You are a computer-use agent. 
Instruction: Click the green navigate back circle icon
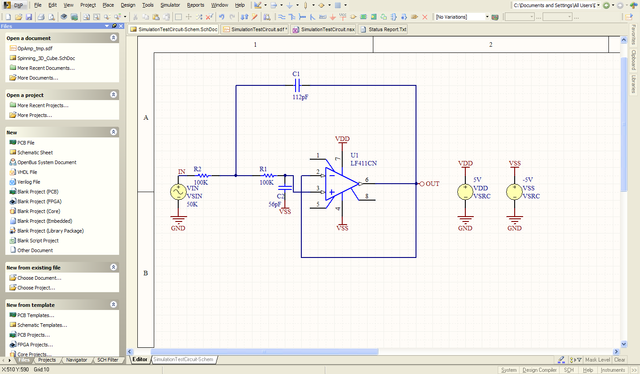point(607,5)
